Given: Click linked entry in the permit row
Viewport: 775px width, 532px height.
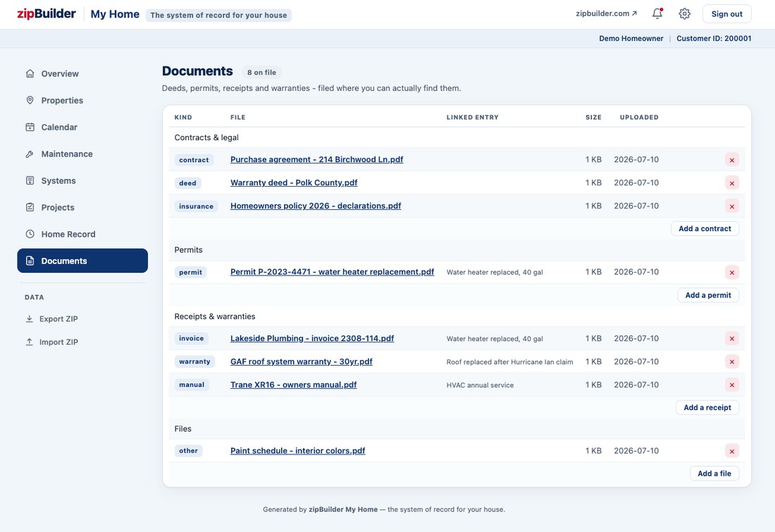Looking at the screenshot, I should click(x=495, y=272).
